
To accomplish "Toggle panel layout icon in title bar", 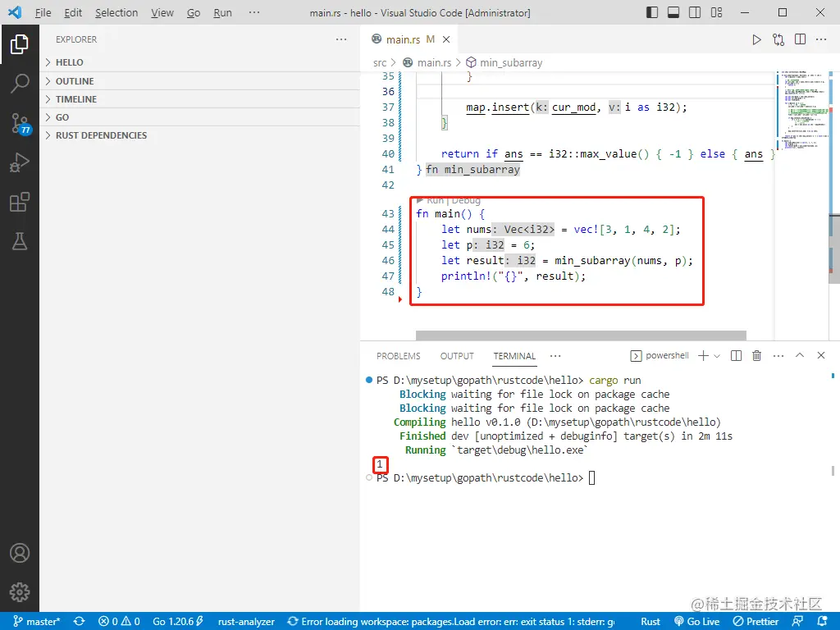I will [x=673, y=12].
